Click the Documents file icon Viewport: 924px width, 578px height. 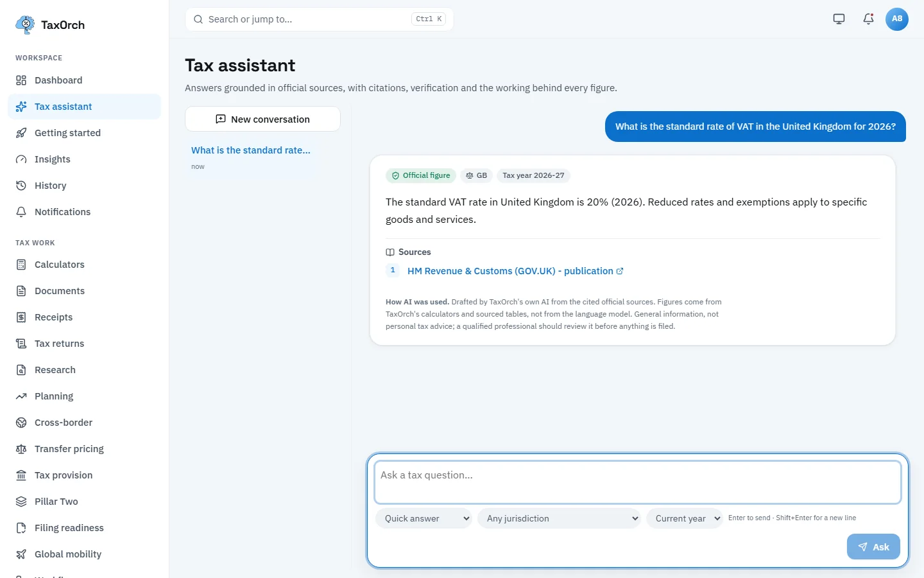(x=21, y=291)
